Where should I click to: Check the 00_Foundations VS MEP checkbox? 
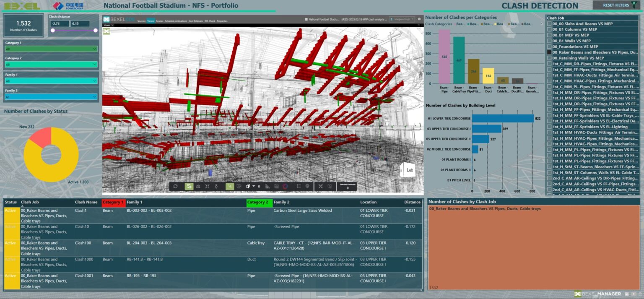pos(549,47)
